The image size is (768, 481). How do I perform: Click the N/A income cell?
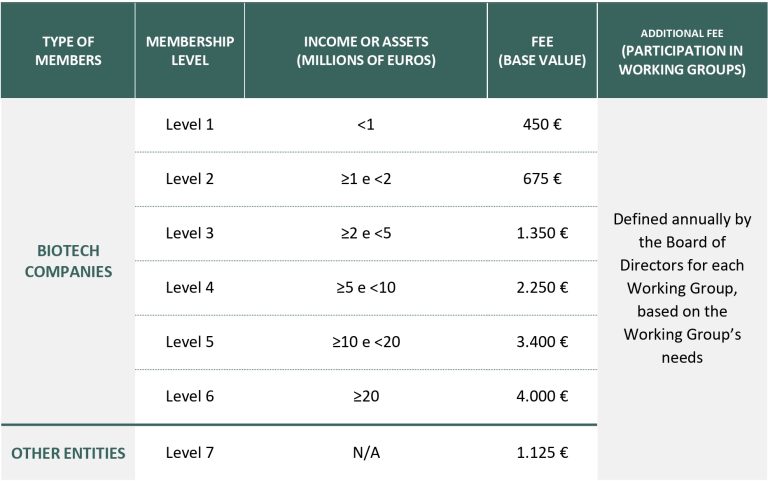coord(365,452)
